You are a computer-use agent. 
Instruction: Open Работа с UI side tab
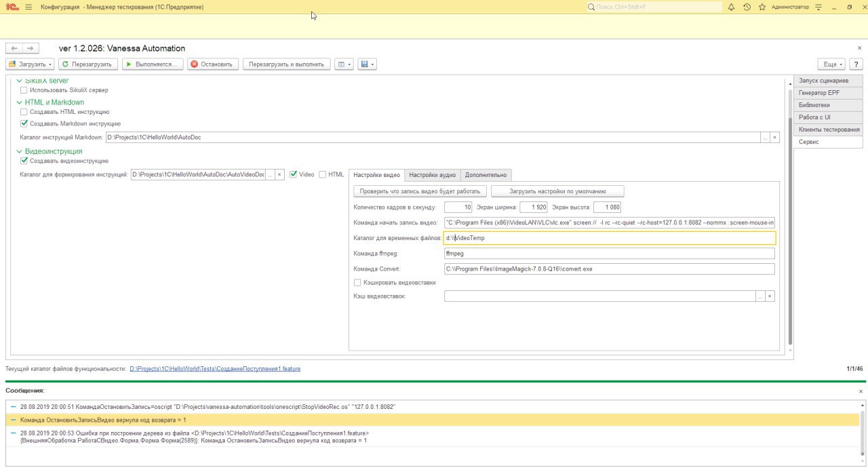(828, 117)
